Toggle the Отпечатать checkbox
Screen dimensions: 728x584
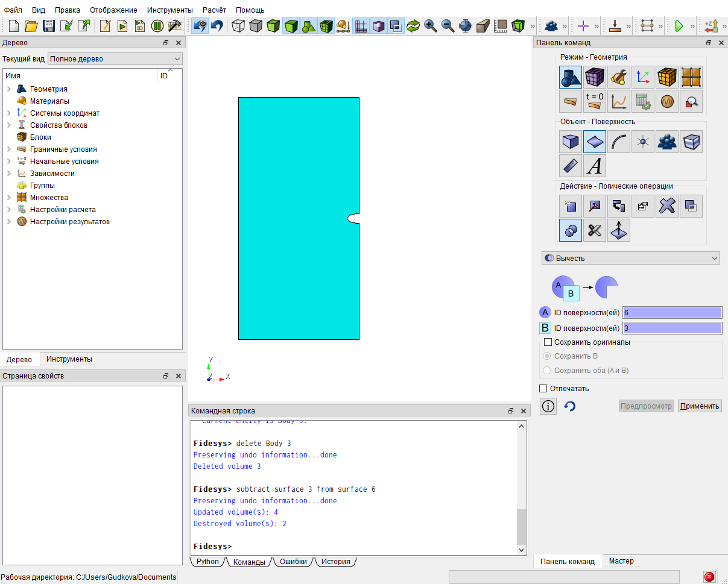[x=543, y=389]
